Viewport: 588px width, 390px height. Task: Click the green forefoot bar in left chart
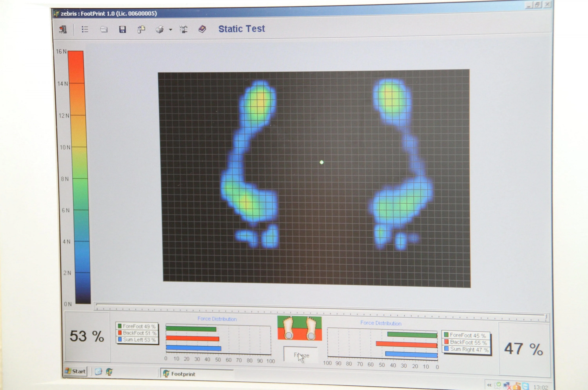coord(191,329)
